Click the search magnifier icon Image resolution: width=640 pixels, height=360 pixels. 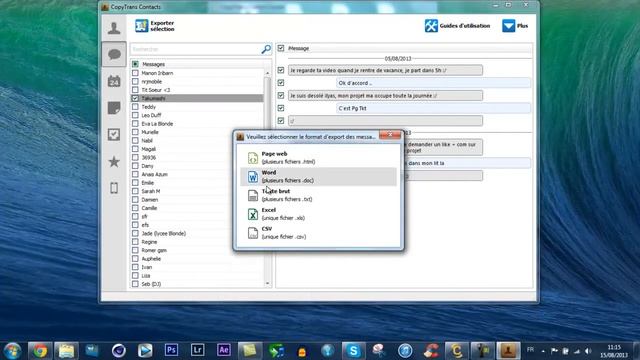[266, 49]
